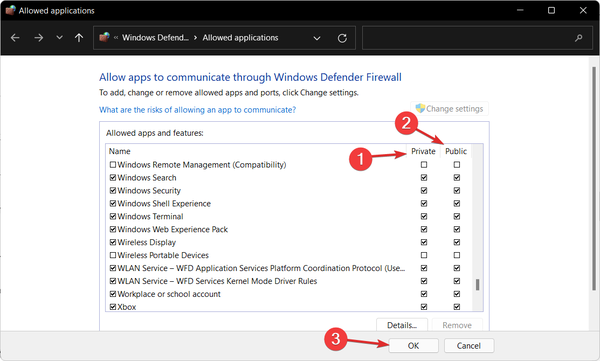Click the firewall icon in address bar
Viewport: 600px width, 361px height.
tap(104, 37)
